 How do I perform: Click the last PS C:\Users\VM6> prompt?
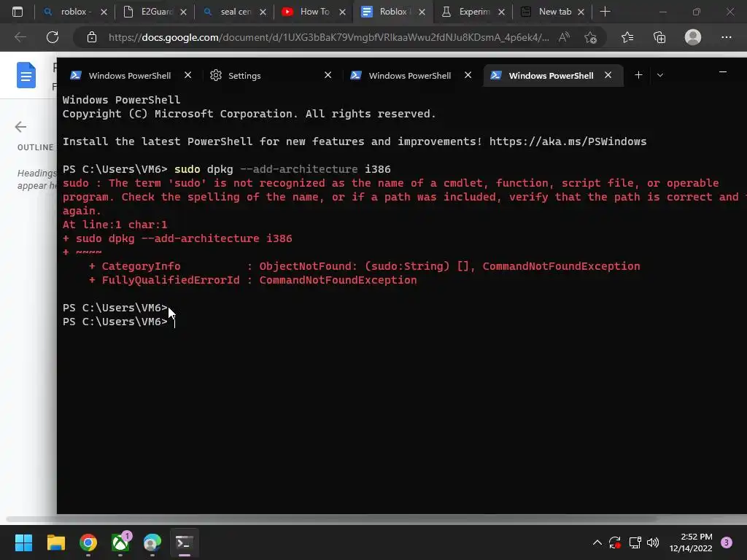click(x=115, y=322)
